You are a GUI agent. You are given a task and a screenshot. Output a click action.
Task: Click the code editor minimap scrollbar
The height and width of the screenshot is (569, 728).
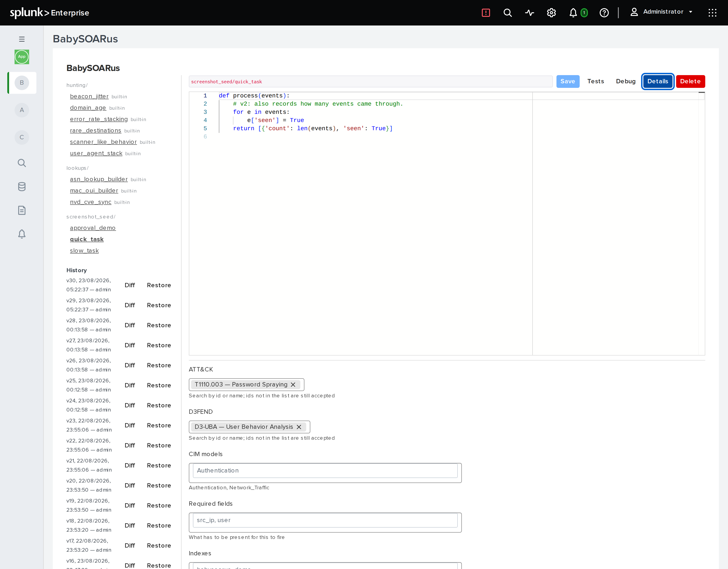(x=701, y=223)
